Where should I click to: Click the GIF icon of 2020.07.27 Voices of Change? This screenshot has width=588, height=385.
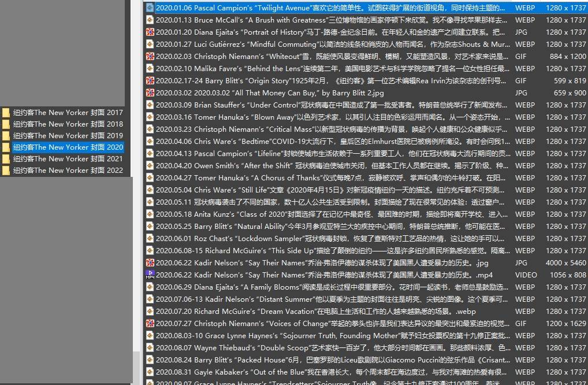(x=150, y=324)
